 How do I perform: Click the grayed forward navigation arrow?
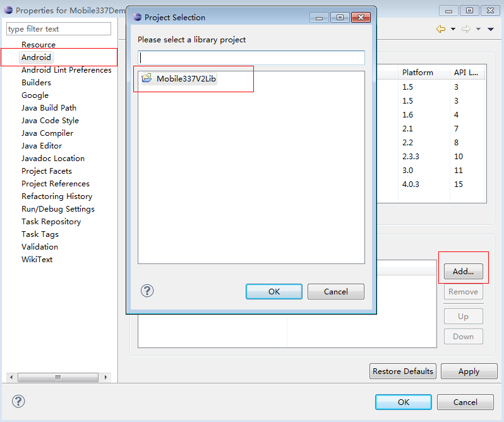point(466,29)
